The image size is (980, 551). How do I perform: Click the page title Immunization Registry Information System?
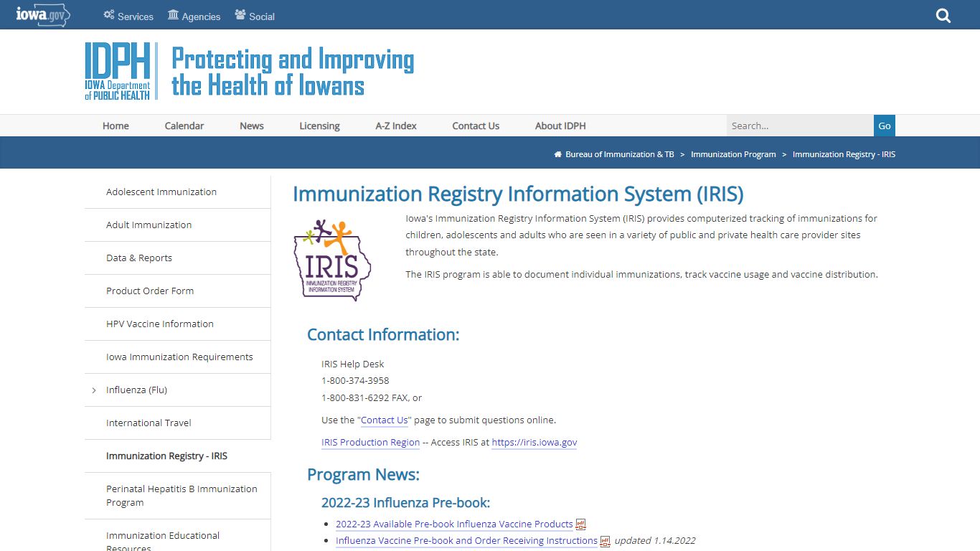tap(518, 194)
